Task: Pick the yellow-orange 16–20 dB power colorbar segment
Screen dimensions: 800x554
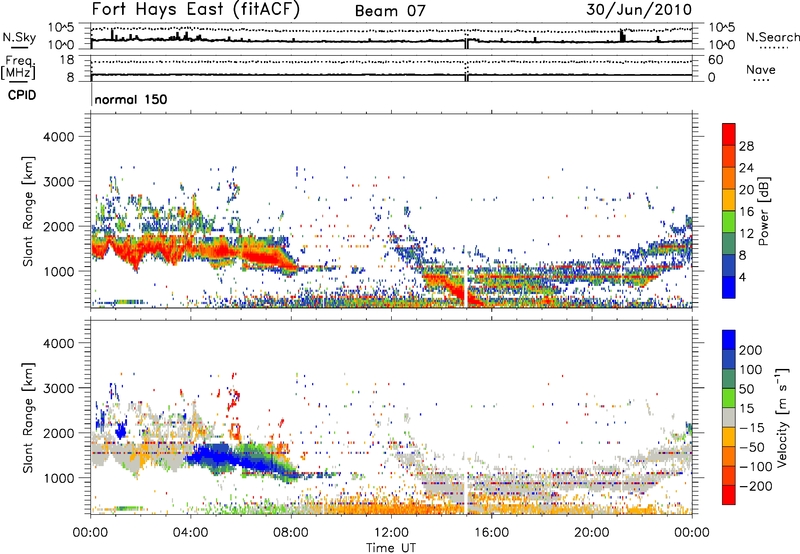Action: (x=729, y=200)
